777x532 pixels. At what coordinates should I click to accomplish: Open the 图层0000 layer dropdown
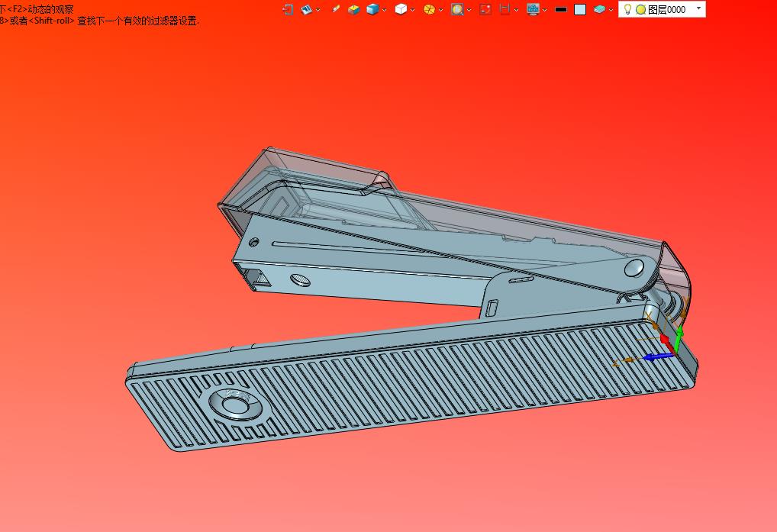(x=698, y=8)
